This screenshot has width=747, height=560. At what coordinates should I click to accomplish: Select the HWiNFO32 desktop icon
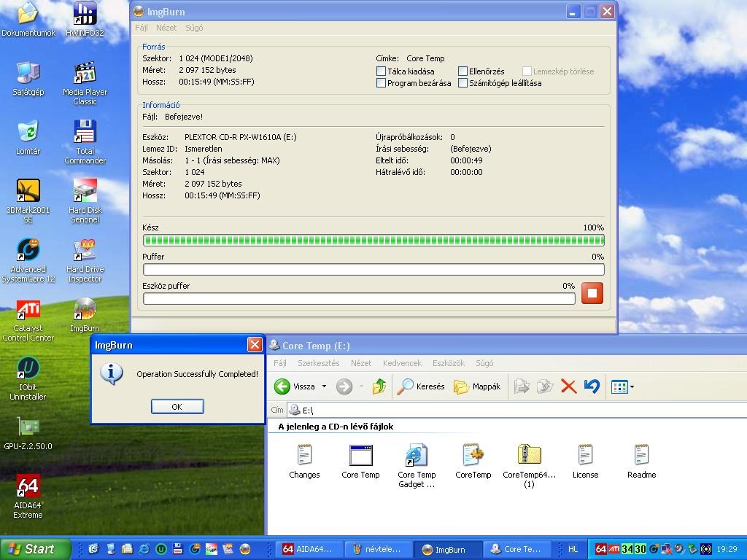click(85, 19)
